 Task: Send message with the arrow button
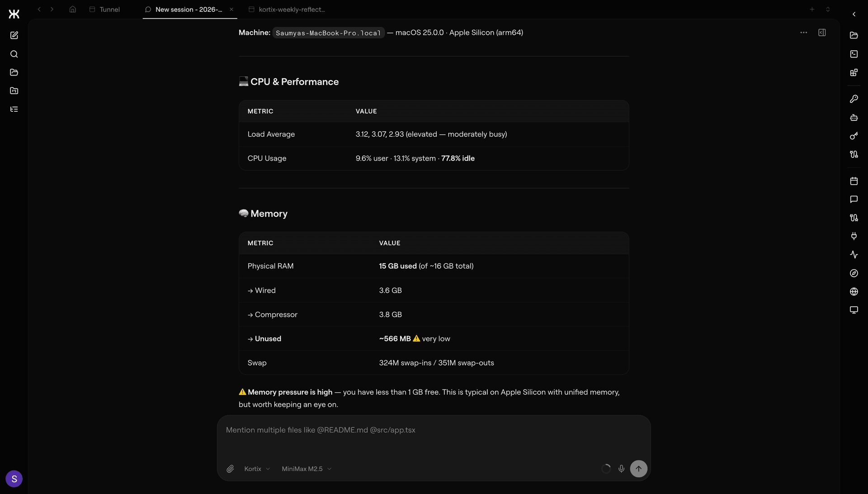tap(638, 469)
